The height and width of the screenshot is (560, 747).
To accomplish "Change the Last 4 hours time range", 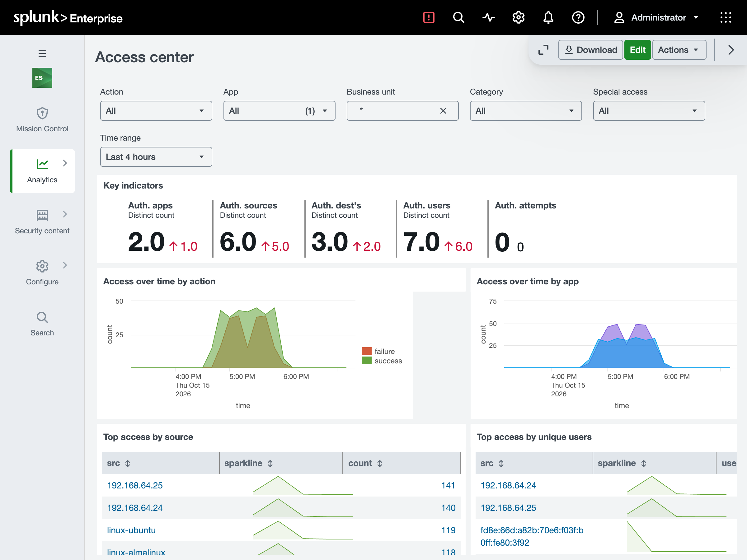I will click(x=156, y=156).
